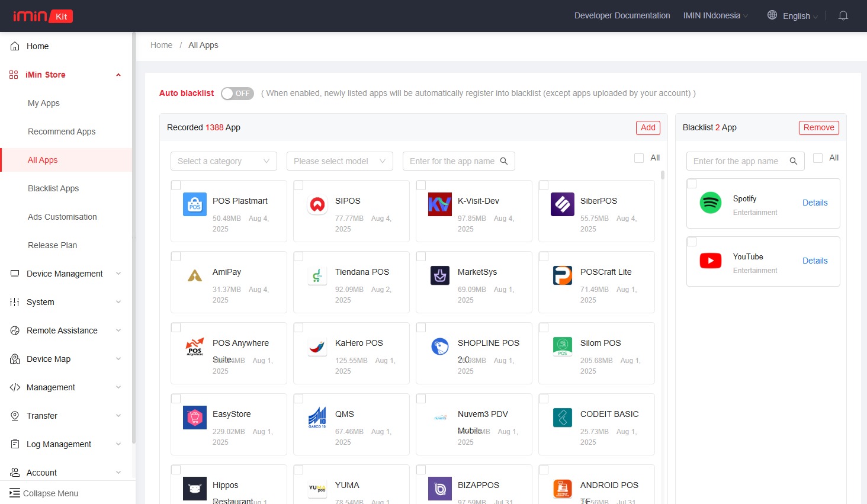Click the Spotify icon in the Blacklist
Viewport: 867px width, 504px height.
click(710, 203)
